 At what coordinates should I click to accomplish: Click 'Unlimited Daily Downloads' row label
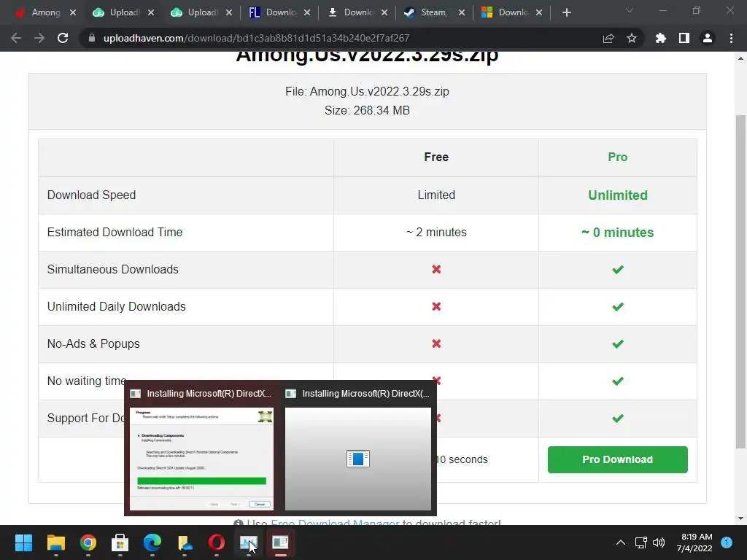[116, 307]
